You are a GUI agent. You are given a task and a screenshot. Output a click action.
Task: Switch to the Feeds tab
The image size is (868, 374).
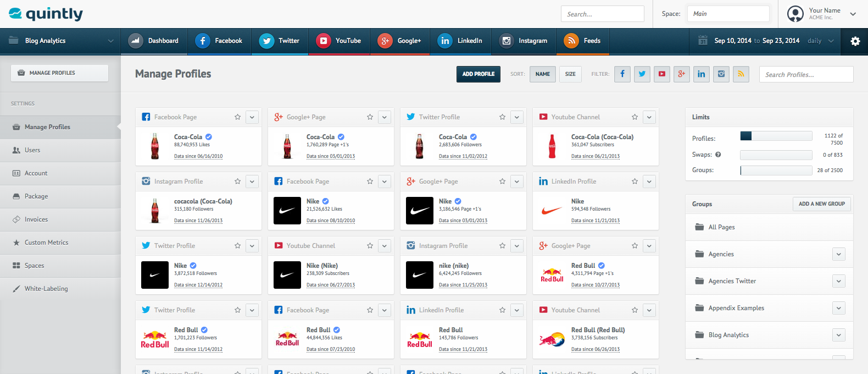583,41
